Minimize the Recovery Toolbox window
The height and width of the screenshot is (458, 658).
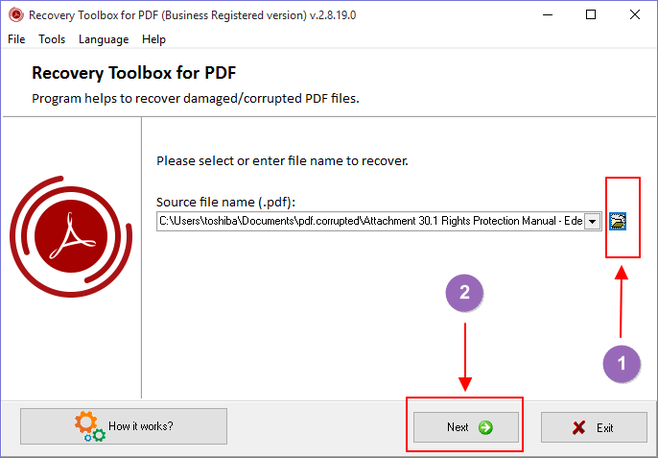point(545,15)
